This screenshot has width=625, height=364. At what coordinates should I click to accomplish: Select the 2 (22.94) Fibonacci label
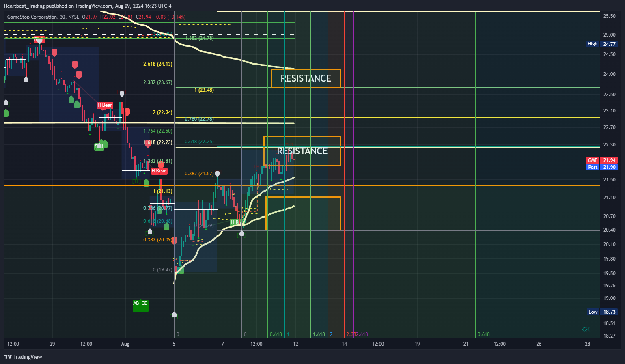[162, 112]
